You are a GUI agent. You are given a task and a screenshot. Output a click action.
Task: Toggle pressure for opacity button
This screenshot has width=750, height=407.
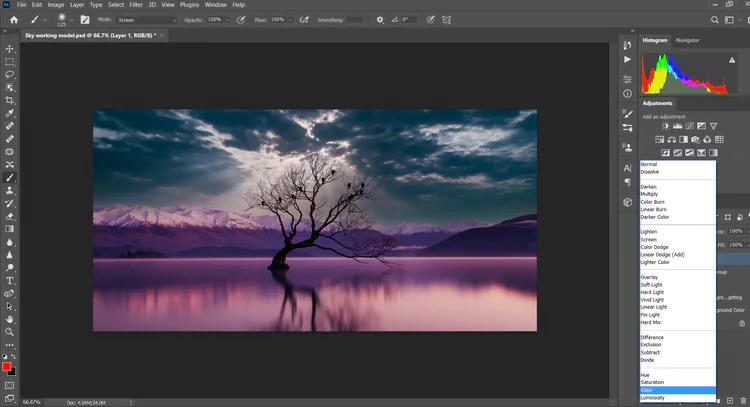point(241,19)
